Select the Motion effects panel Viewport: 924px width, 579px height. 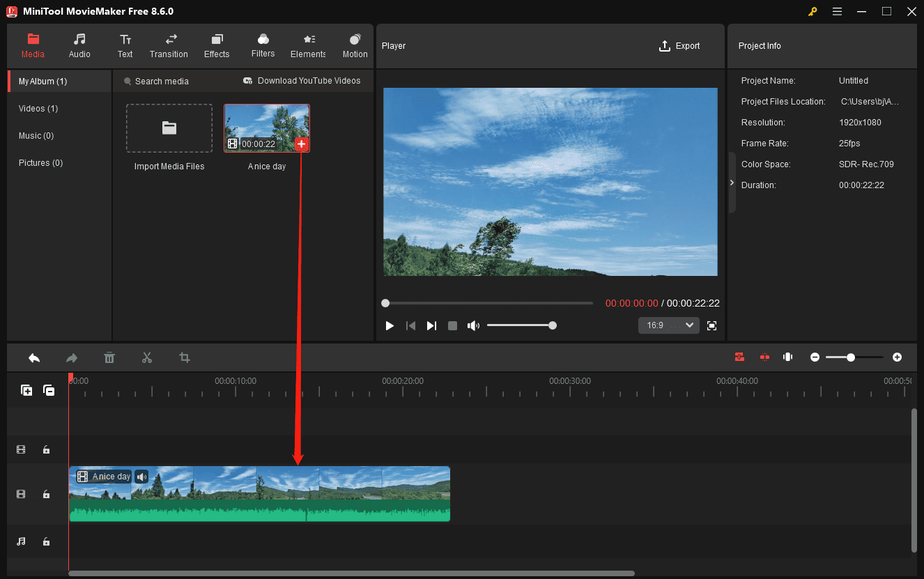(354, 46)
